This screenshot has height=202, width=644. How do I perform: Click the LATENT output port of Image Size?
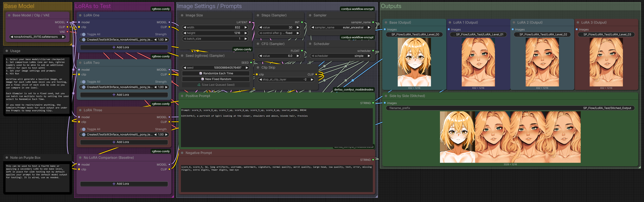tap(250, 22)
